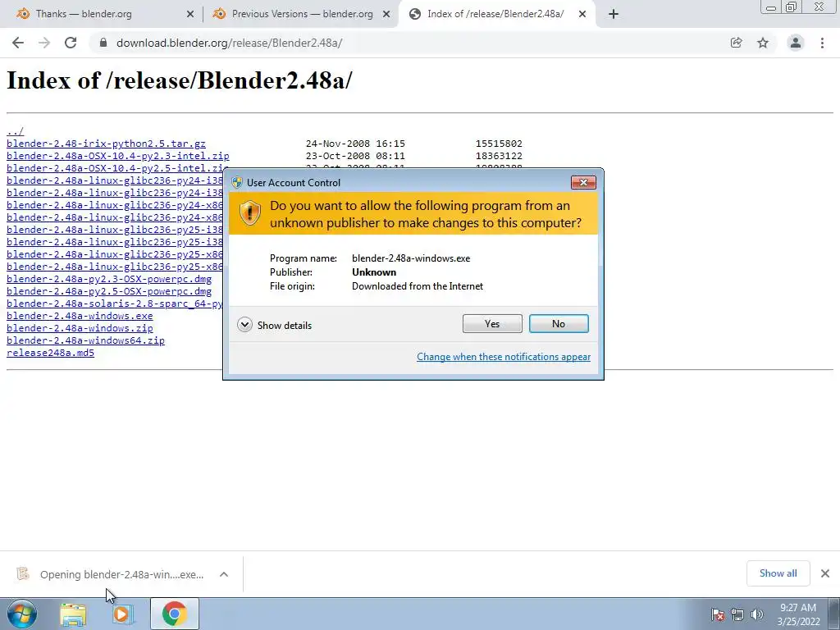Screen dimensions: 840x630
Task: Click the page heading 'Index of /release/Blender2.48a/'
Action: [180, 80]
